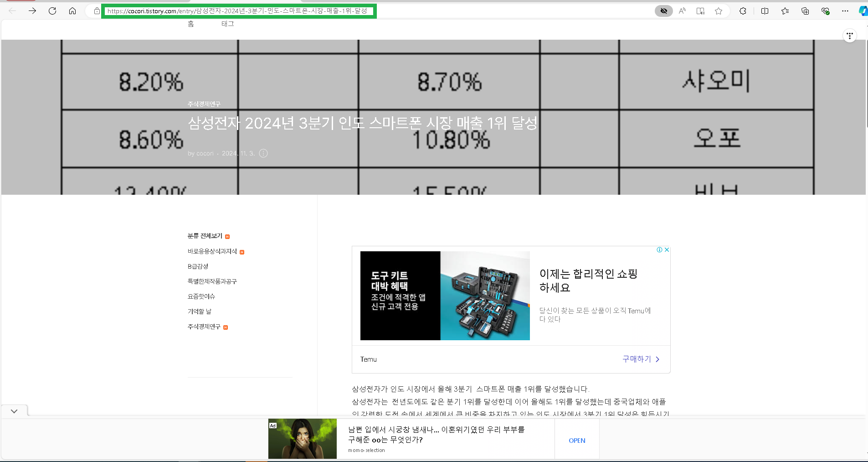Click the post info circle icon
This screenshot has height=462, width=868.
263,153
